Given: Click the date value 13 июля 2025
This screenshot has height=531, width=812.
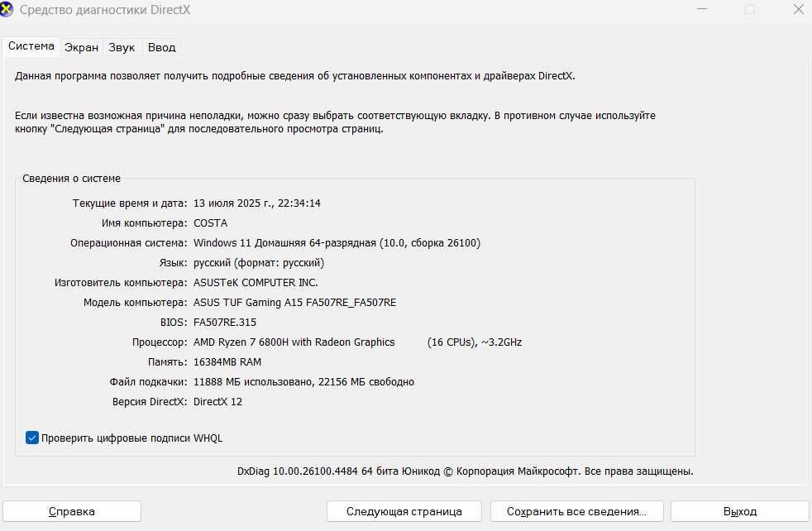Looking at the screenshot, I should (x=257, y=203).
